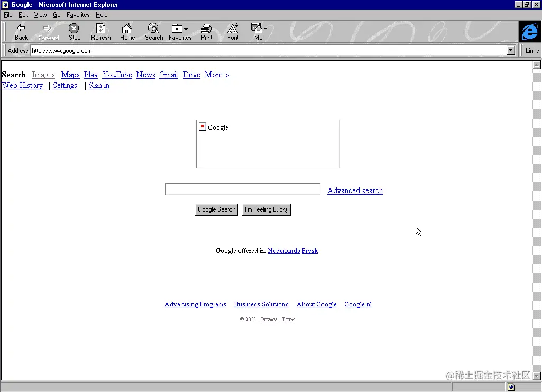Click inside the Address URL field
This screenshot has width=542, height=392.
[x=269, y=50]
